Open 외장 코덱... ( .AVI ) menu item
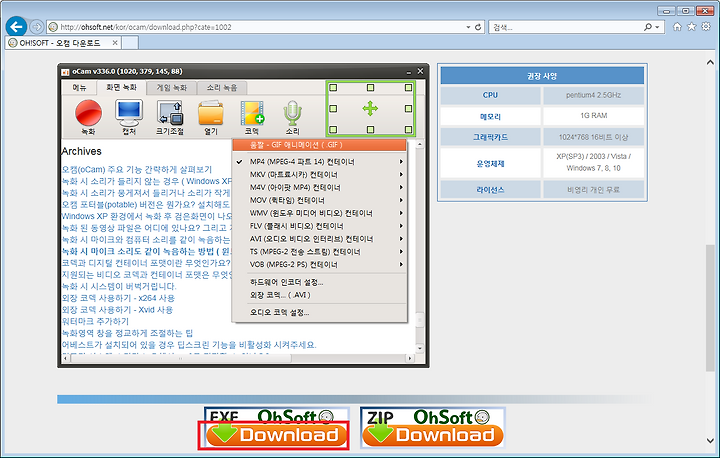720x458 pixels. coord(320,295)
